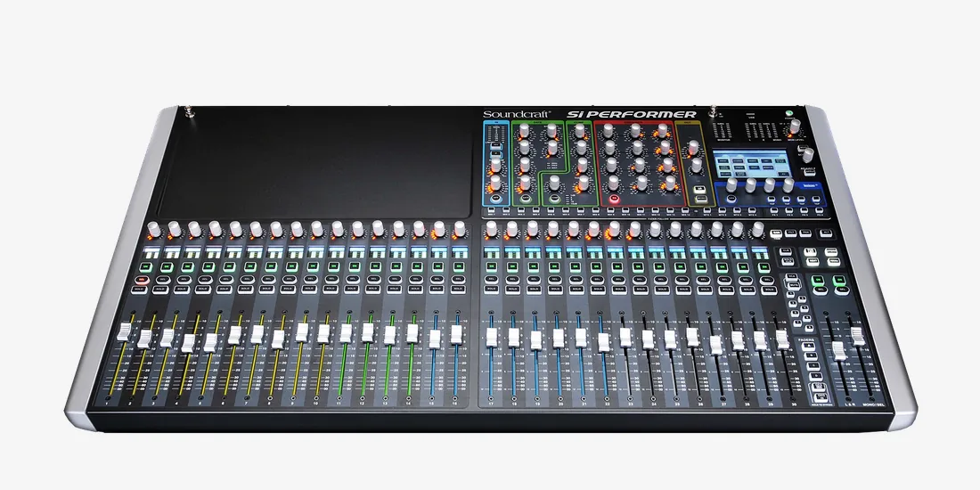Screen dimensions: 980x490
Task: Click the channel 30 fader cap
Action: pyautogui.click(x=782, y=340)
